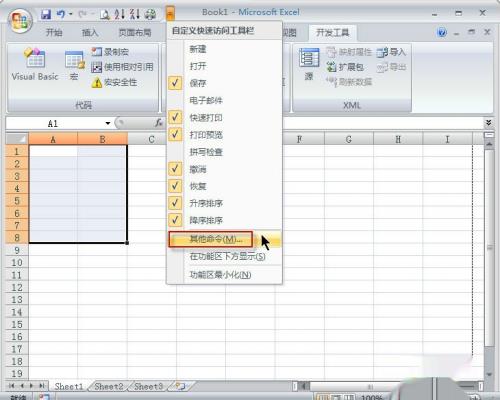Expand the formula bar with double chevron

point(488,123)
